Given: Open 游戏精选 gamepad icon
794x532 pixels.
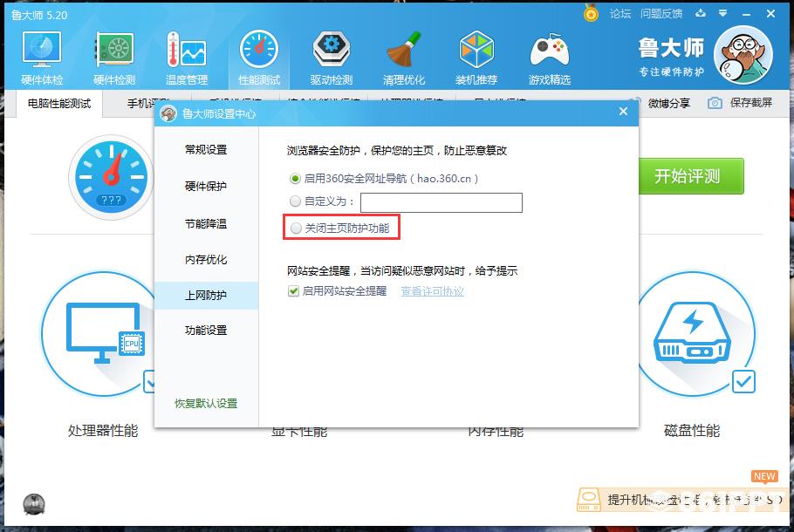Looking at the screenshot, I should (x=550, y=50).
